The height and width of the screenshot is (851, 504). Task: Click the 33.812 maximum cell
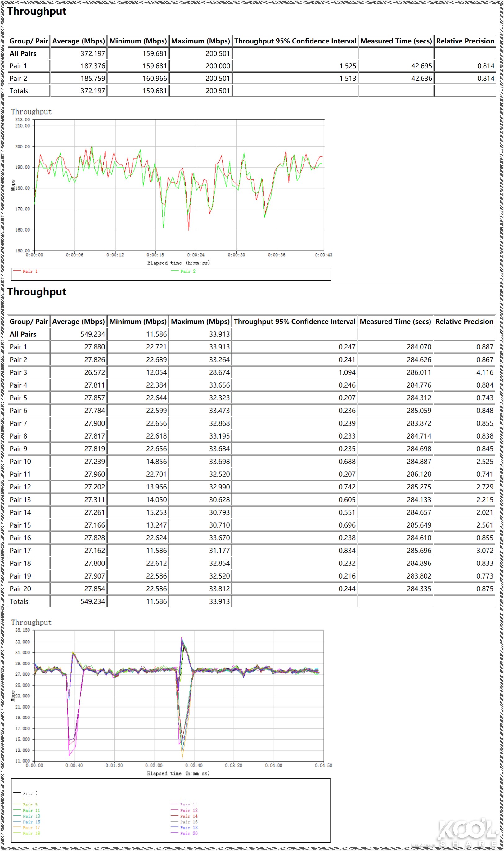pyautogui.click(x=200, y=589)
